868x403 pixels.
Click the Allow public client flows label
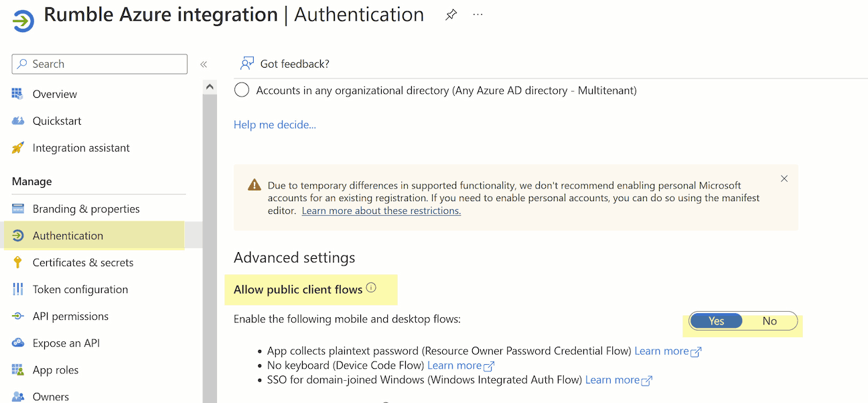coord(298,290)
